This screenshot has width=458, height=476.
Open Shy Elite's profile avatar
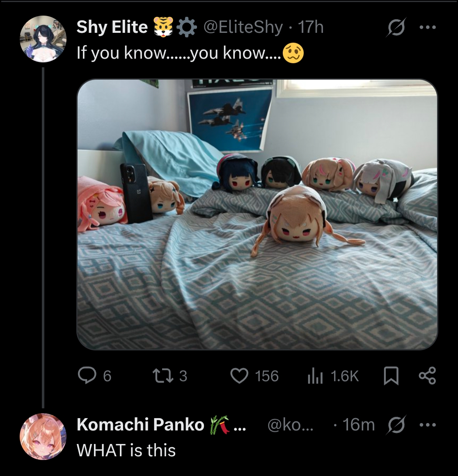coord(43,39)
